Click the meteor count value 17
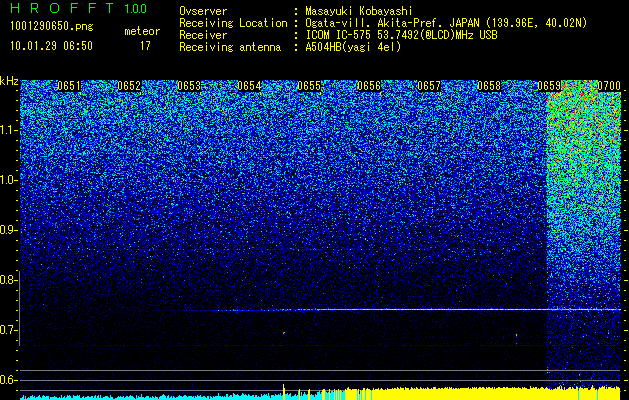Viewport: 629px width, 400px height. [145, 46]
